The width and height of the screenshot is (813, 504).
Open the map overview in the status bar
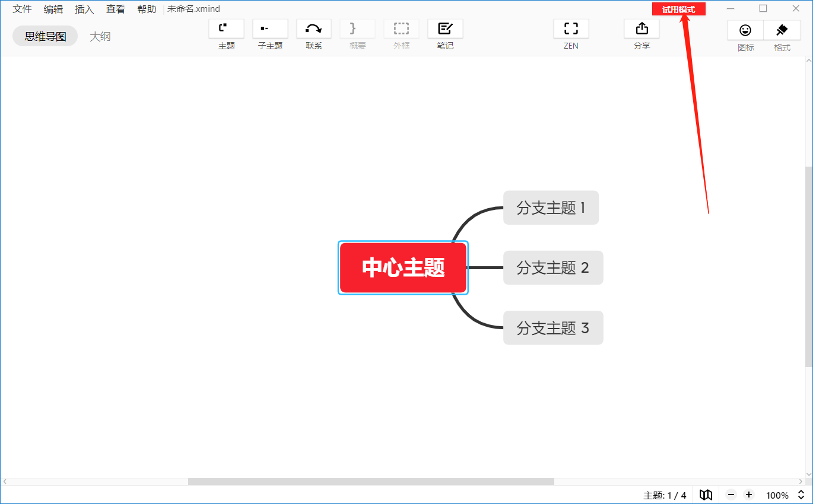tap(706, 495)
